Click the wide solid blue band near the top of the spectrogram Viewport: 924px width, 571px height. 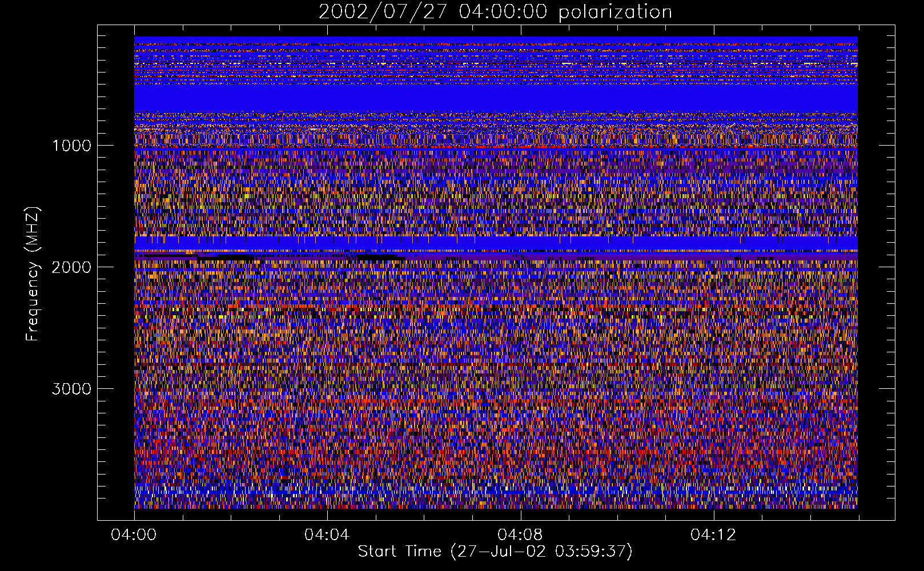496,98
